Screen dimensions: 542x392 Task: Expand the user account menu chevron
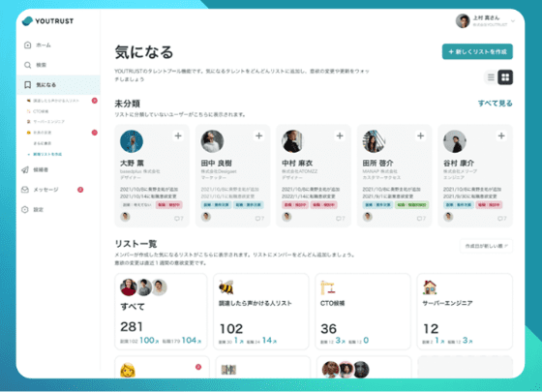click(x=513, y=21)
